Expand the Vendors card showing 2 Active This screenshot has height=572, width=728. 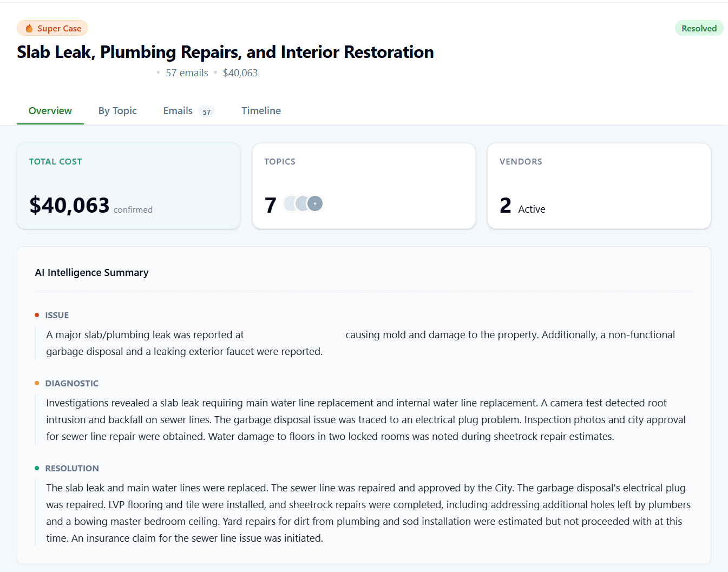(x=599, y=186)
